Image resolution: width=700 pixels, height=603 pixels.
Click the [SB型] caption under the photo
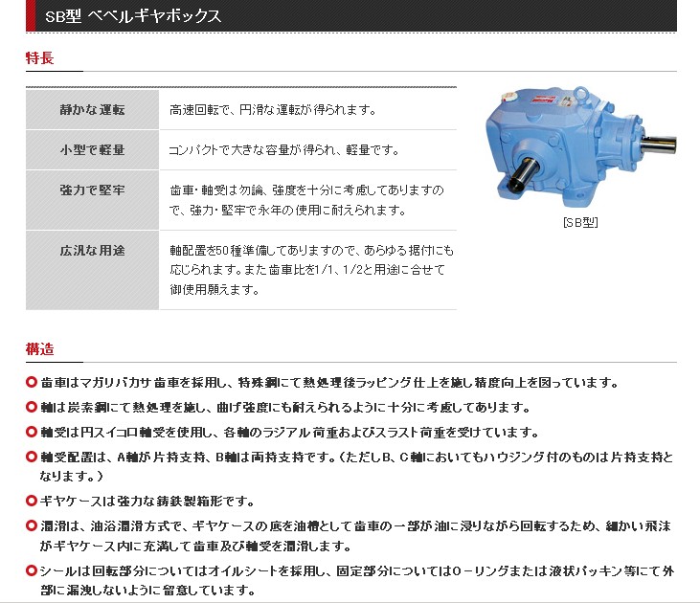pyautogui.click(x=579, y=222)
